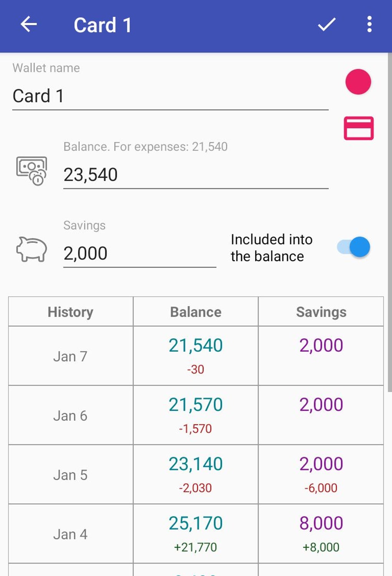Tap the 23,140 balance on Jan 5
The width and height of the screenshot is (392, 576).
tap(196, 464)
